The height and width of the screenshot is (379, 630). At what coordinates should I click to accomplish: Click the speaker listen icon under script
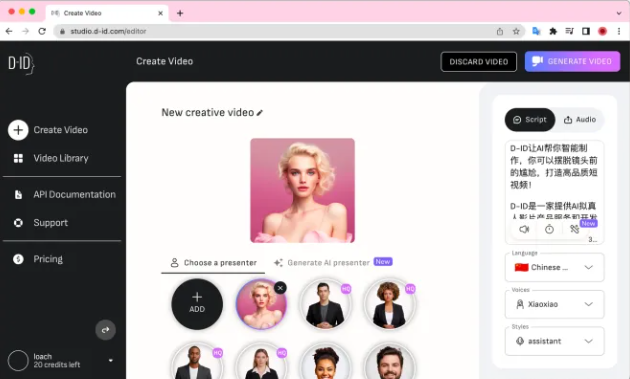(524, 229)
